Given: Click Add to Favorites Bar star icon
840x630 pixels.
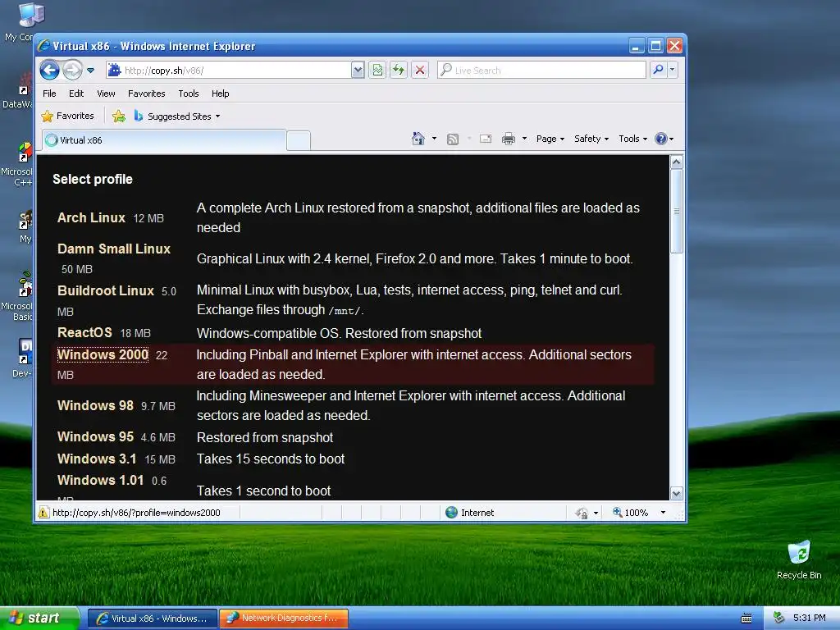Looking at the screenshot, I should pyautogui.click(x=119, y=116).
